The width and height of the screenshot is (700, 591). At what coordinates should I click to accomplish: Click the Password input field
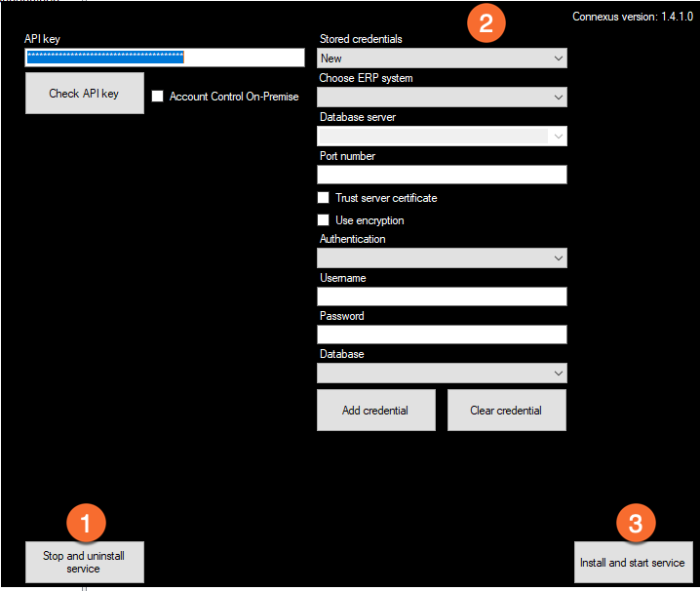(442, 335)
